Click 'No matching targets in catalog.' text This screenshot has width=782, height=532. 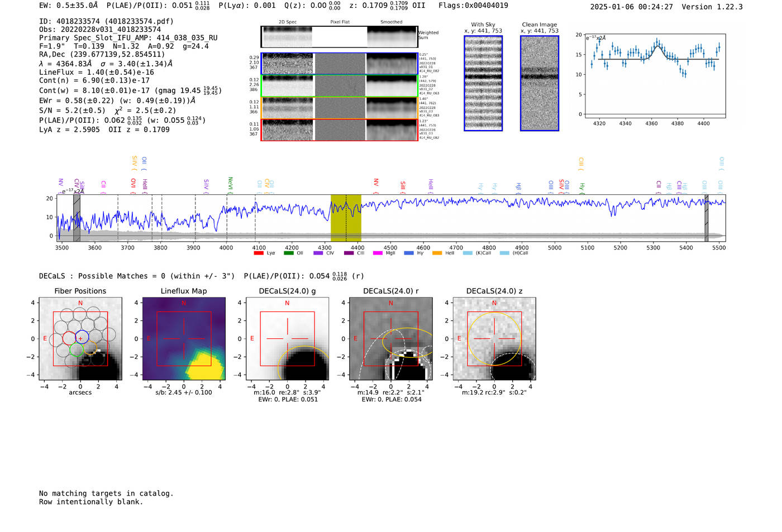106,493
